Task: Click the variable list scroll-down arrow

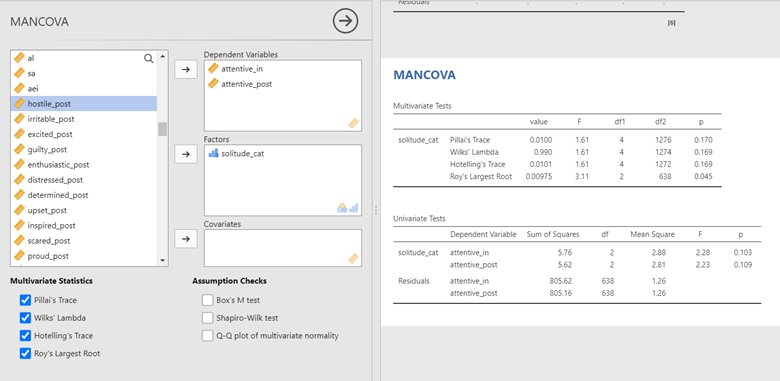Action: point(163,260)
